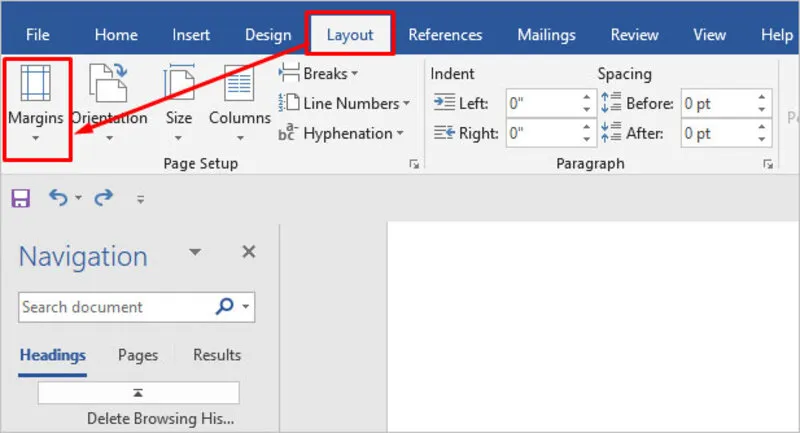Open the Margins dropdown button
The image size is (800, 433).
[x=36, y=109]
